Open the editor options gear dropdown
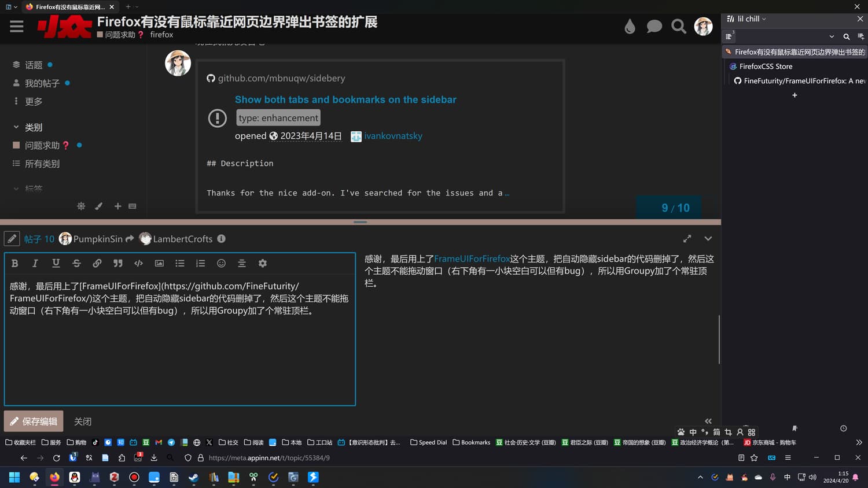The width and height of the screenshot is (868, 488). [263, 263]
